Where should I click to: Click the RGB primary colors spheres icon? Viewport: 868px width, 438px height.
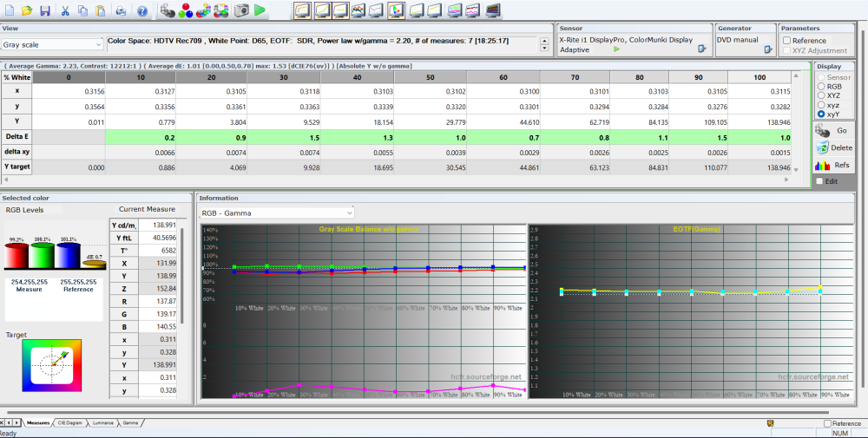[185, 10]
